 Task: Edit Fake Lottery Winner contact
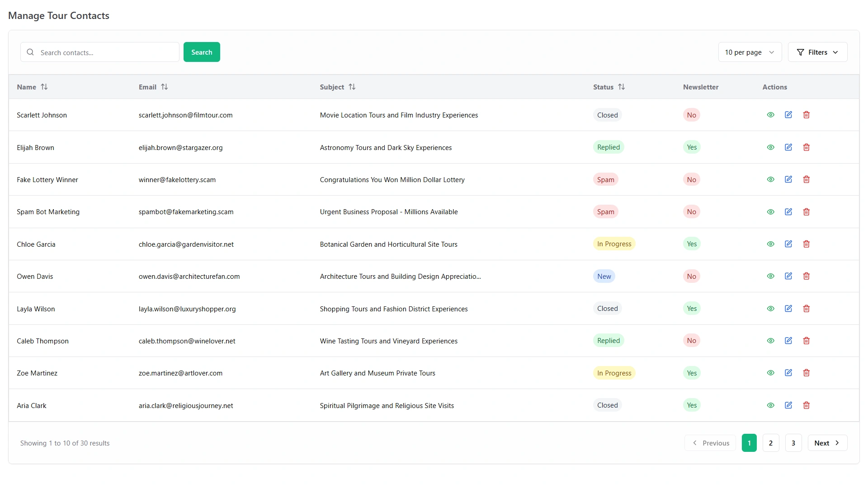[x=788, y=179]
